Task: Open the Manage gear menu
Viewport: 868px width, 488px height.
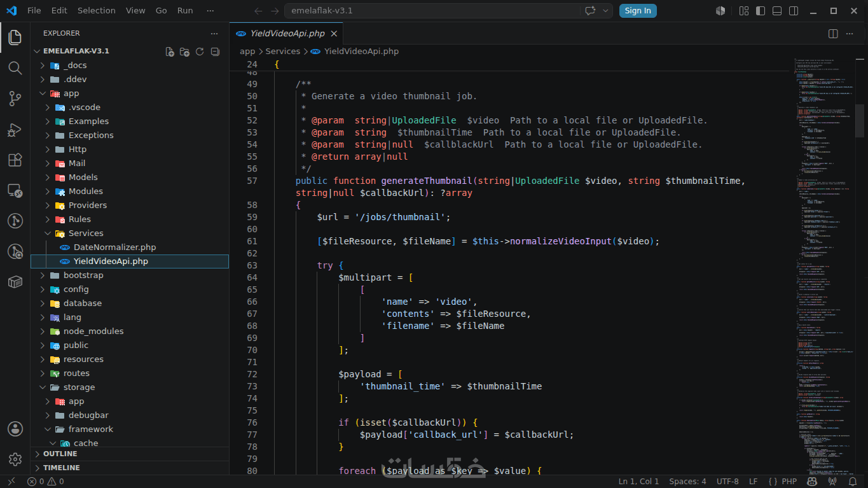Action: click(x=15, y=459)
